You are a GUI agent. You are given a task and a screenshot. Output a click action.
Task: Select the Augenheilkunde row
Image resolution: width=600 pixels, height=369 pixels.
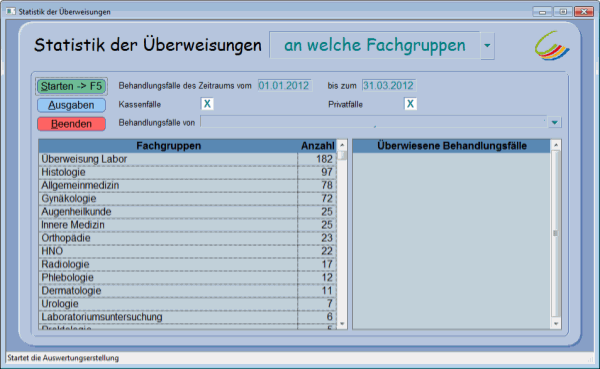coord(188,212)
